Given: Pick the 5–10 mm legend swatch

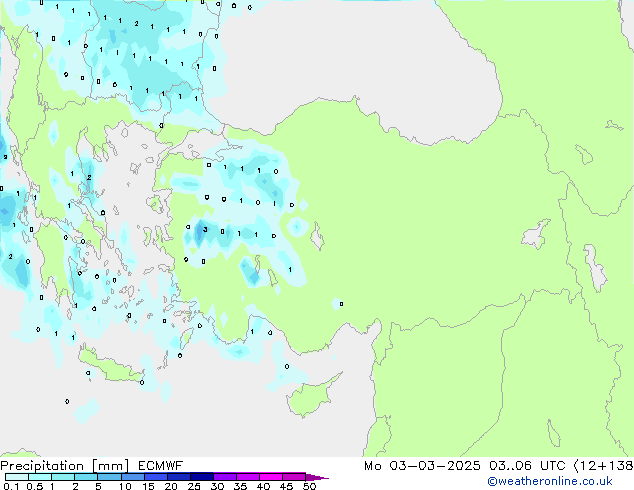Looking at the screenshot, I should coord(109,477).
